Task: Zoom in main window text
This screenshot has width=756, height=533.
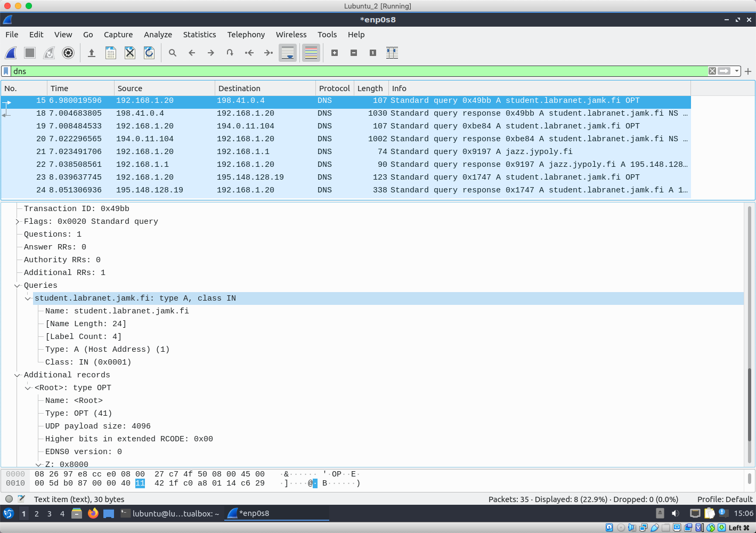Action: tap(335, 53)
